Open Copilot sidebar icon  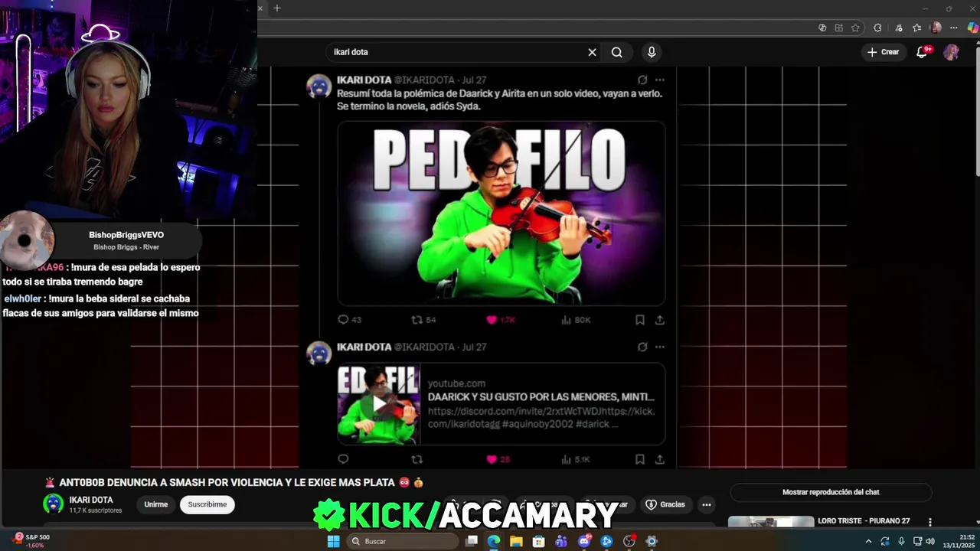tap(972, 28)
